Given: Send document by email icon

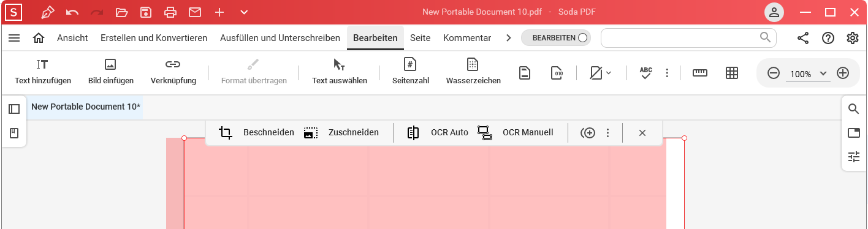Looking at the screenshot, I should 195,12.
